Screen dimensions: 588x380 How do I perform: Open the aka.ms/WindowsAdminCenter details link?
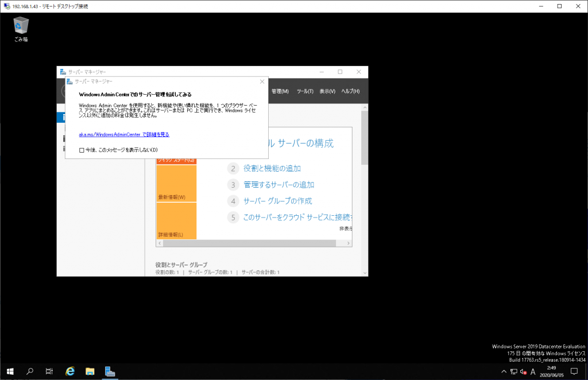pyautogui.click(x=124, y=134)
